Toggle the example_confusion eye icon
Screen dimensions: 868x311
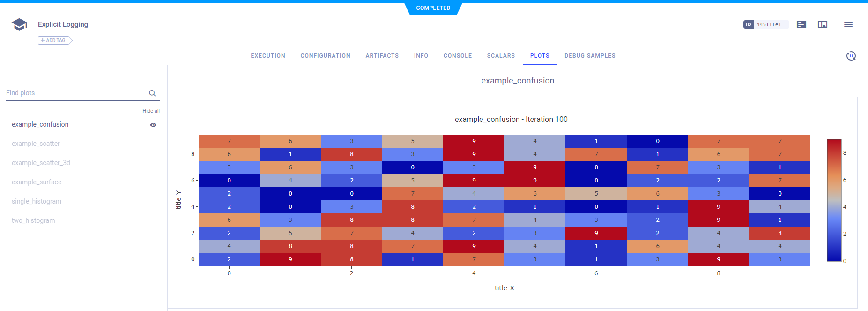point(153,125)
